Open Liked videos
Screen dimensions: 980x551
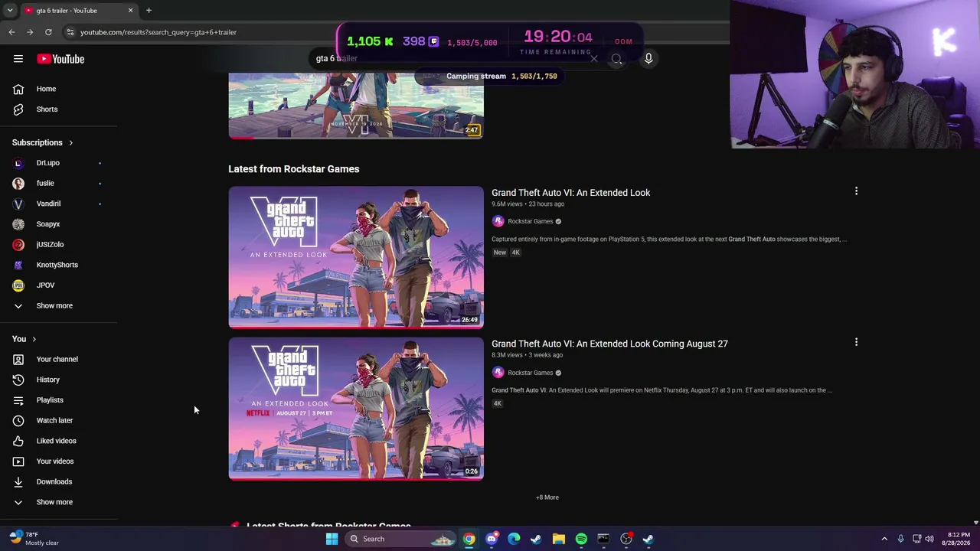click(x=58, y=441)
